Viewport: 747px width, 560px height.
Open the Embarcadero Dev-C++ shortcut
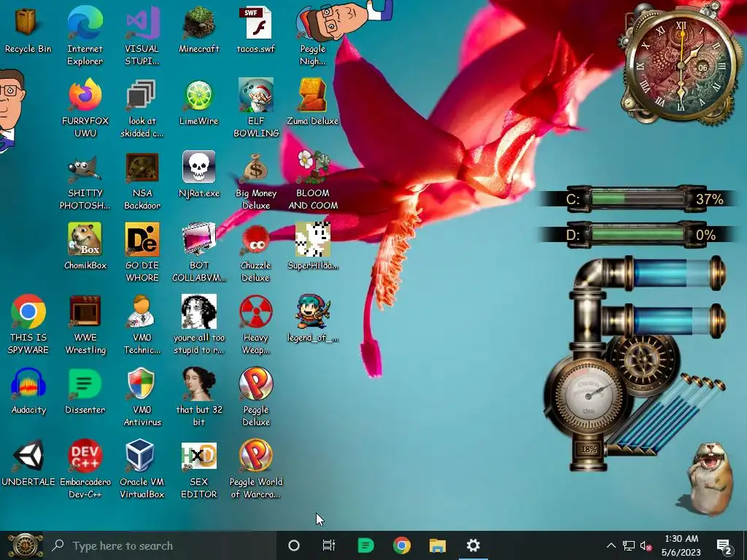tap(85, 468)
